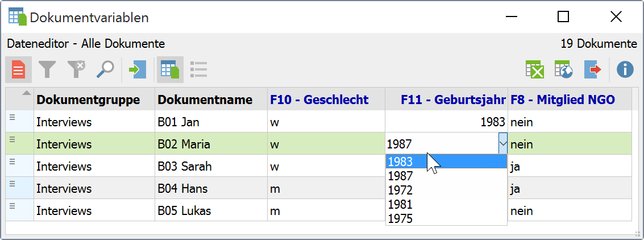Switch to data editor table view icon
The width and height of the screenshot is (644, 240).
[x=170, y=69]
